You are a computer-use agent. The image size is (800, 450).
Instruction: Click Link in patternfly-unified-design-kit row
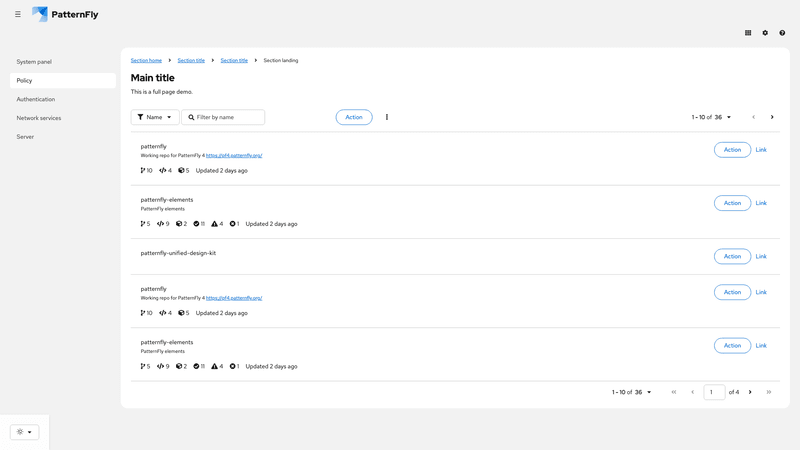coord(761,257)
